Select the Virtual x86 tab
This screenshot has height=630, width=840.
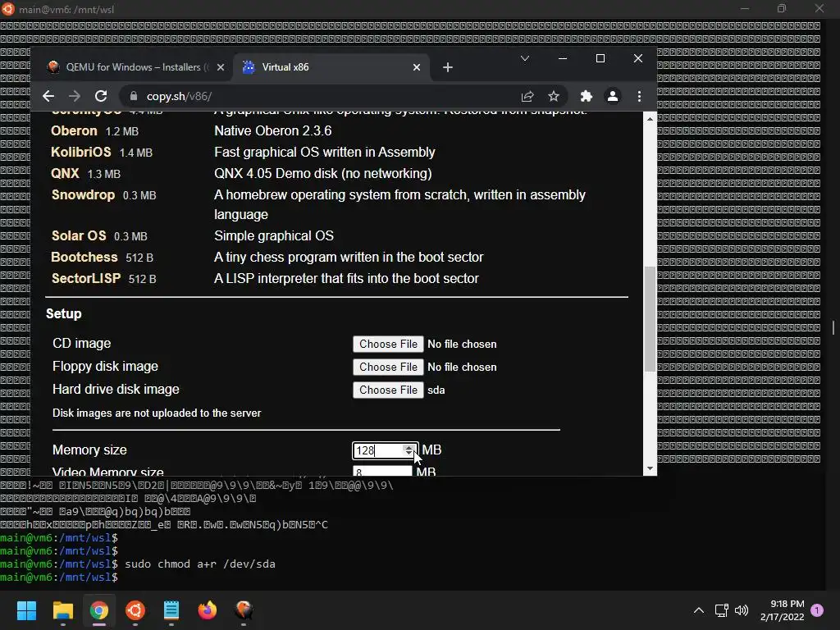click(332, 67)
